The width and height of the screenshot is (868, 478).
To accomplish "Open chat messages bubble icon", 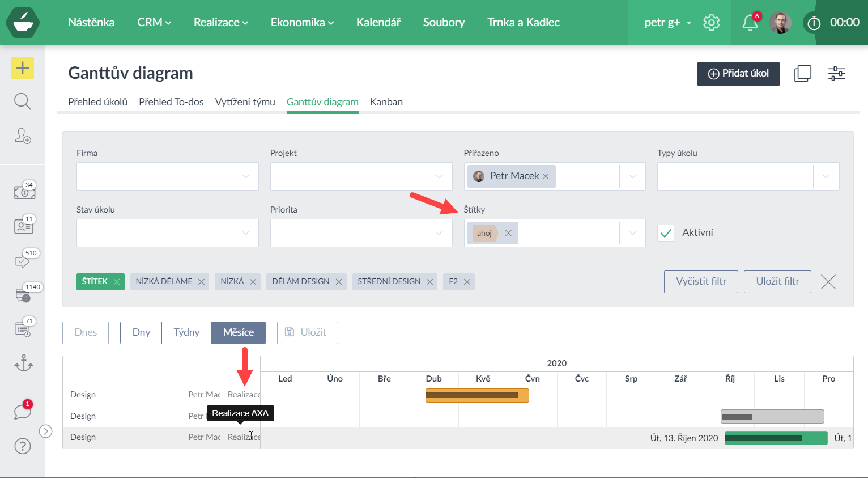I will [x=23, y=411].
